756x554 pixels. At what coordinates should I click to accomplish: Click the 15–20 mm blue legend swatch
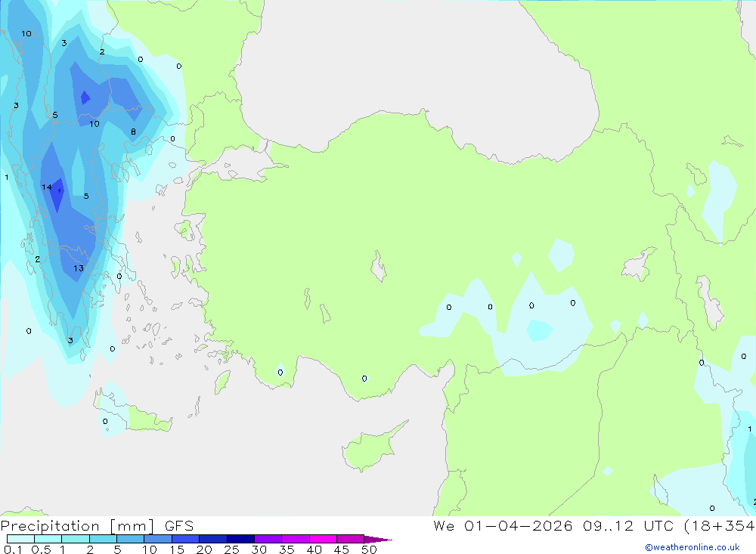pos(186,539)
